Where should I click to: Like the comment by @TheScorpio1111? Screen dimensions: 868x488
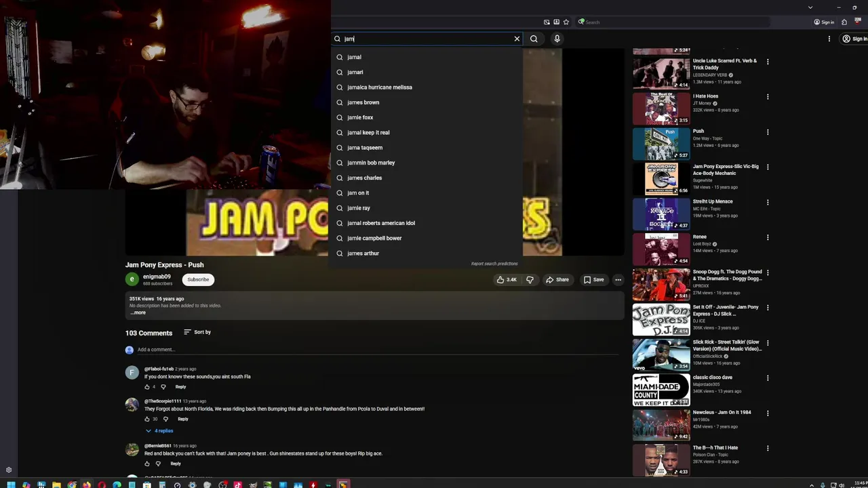pos(147,419)
